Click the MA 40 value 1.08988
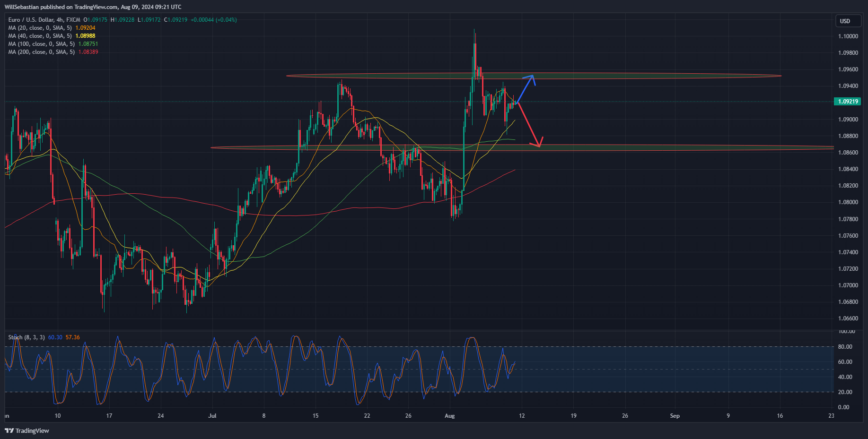This screenshot has height=439, width=868. 85,36
